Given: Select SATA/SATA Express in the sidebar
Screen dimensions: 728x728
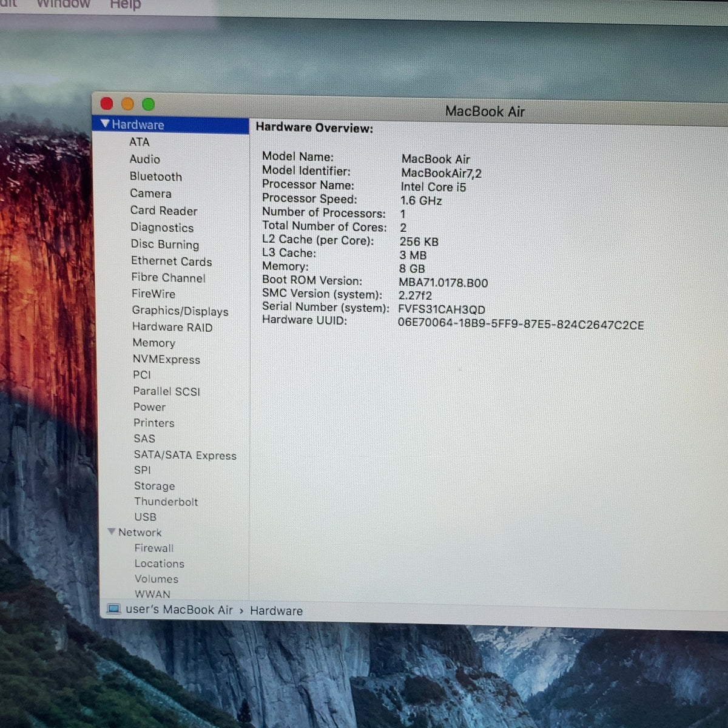Looking at the screenshot, I should click(x=185, y=455).
